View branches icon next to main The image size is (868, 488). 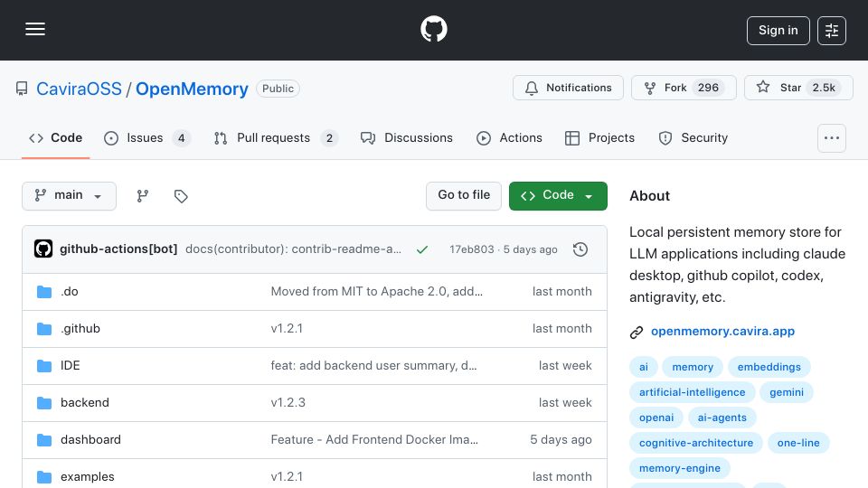[x=143, y=196]
